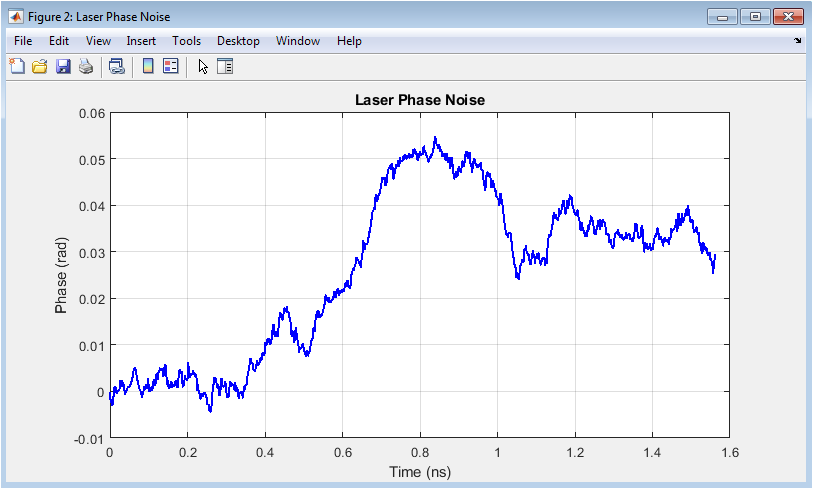813x489 pixels.
Task: Click the Help menu
Action: click(349, 41)
